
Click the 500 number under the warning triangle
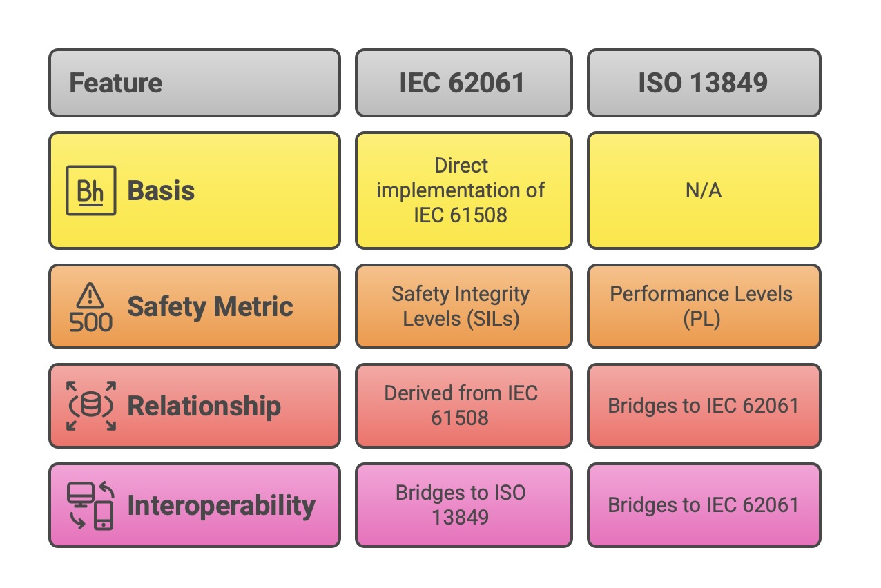(90, 322)
